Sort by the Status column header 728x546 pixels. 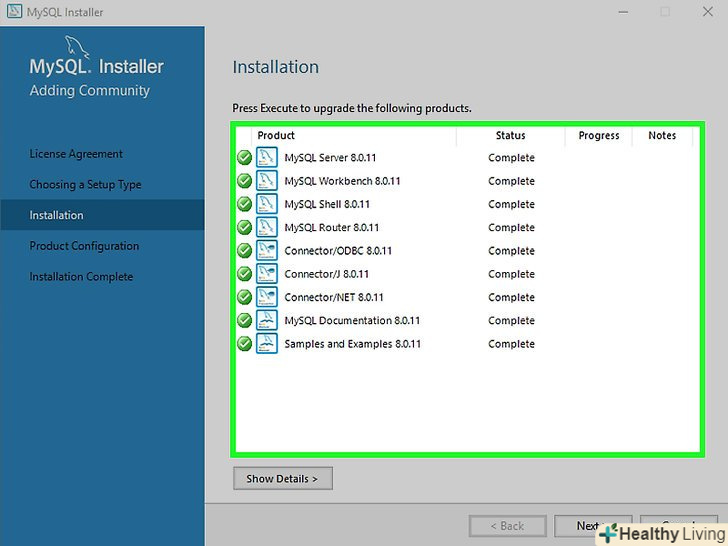point(510,136)
